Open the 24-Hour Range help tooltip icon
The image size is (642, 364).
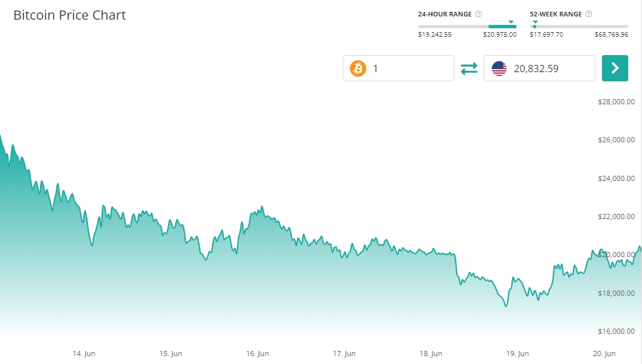[479, 14]
